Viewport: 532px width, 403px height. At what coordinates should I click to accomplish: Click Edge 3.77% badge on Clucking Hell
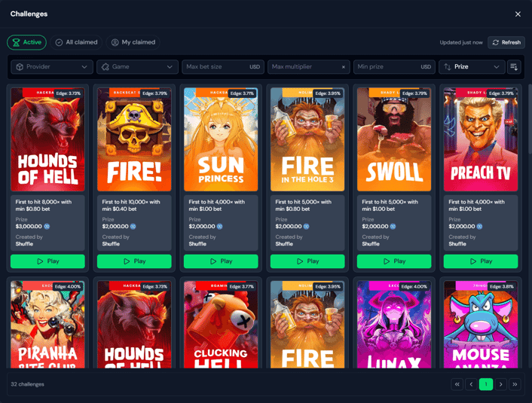pyautogui.click(x=242, y=287)
